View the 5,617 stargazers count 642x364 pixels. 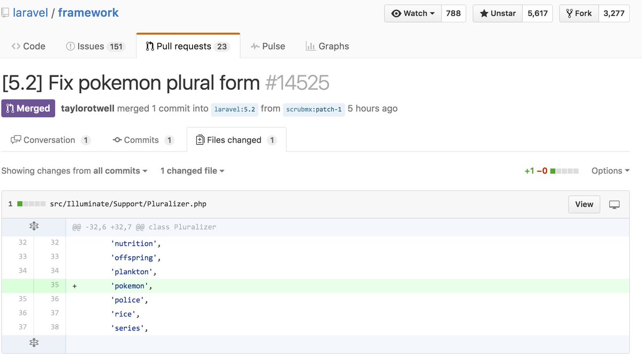coord(538,13)
